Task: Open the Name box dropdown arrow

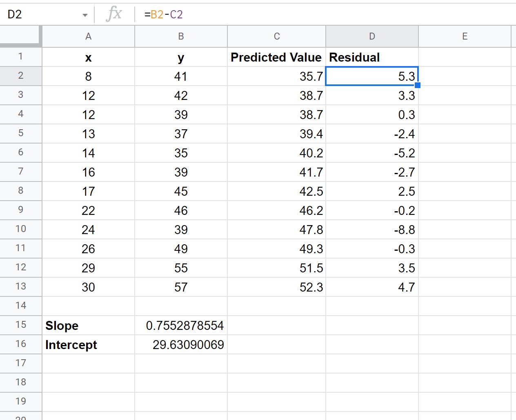Action: tap(85, 15)
